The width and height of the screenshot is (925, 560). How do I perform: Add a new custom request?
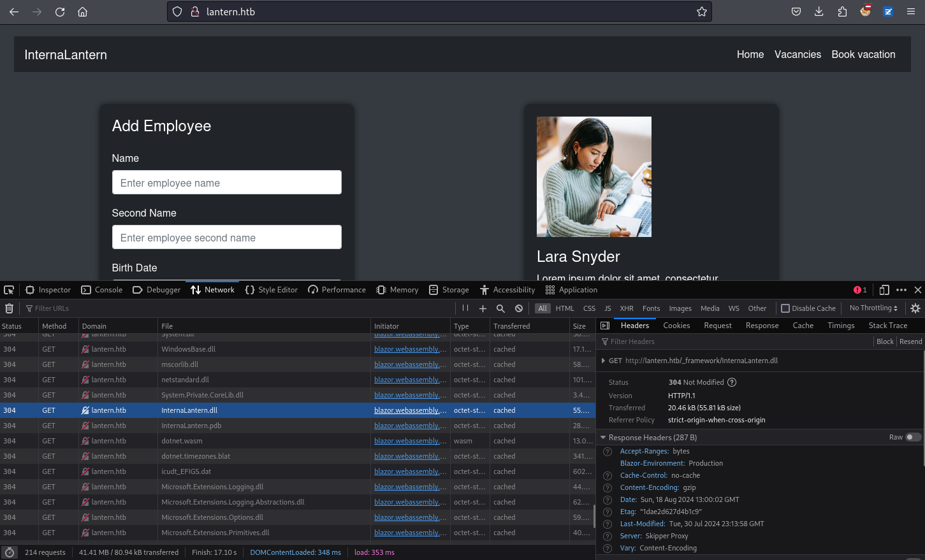click(x=483, y=308)
